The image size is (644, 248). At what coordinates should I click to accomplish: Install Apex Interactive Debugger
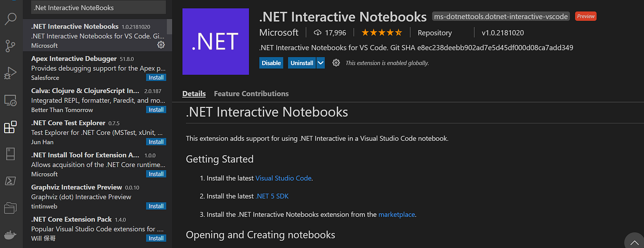coord(156,78)
